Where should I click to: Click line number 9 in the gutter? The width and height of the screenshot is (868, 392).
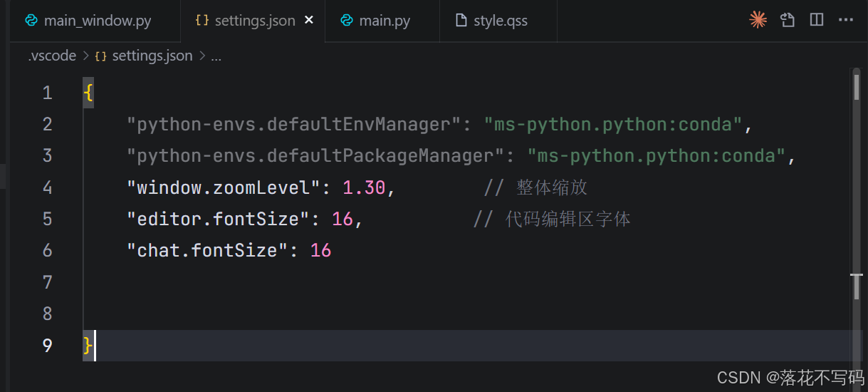coord(47,345)
